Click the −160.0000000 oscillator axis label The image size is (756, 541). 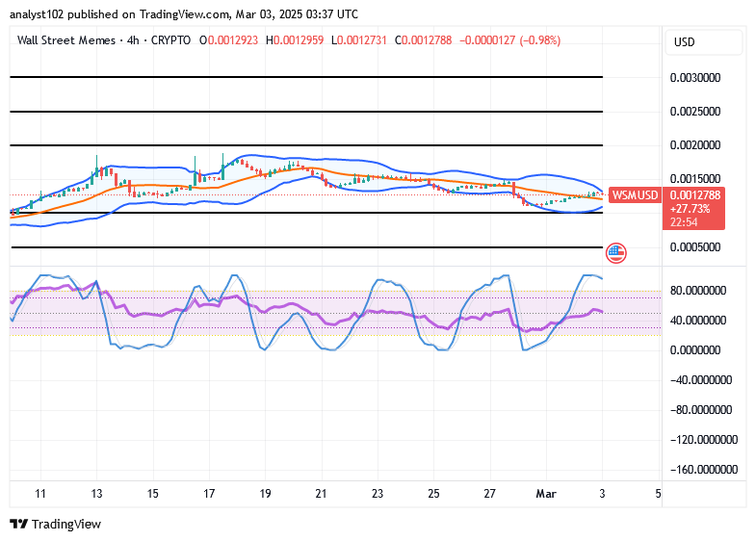click(704, 469)
